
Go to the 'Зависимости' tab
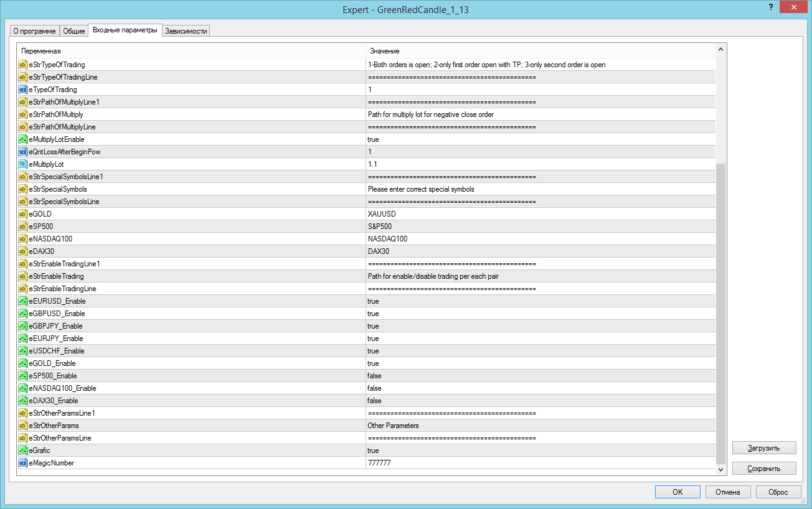tap(186, 31)
